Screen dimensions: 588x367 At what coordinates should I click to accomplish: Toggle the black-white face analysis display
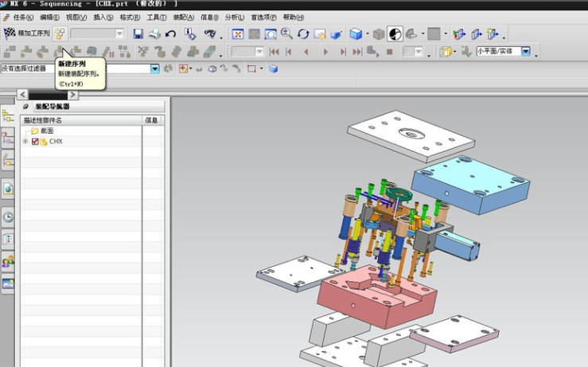(395, 33)
